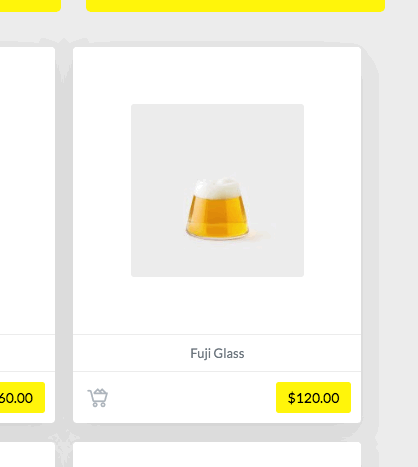
Task: Click the wide yellow bar at top
Action: (236, 6)
